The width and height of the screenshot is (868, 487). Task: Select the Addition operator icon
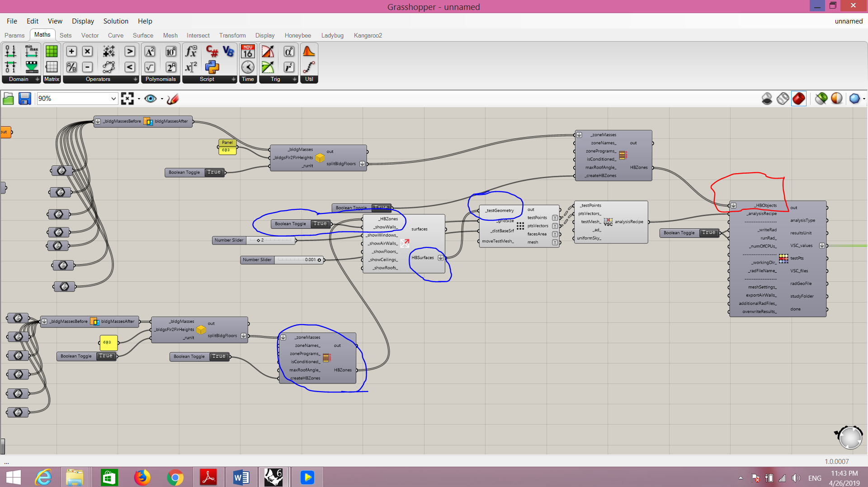71,51
